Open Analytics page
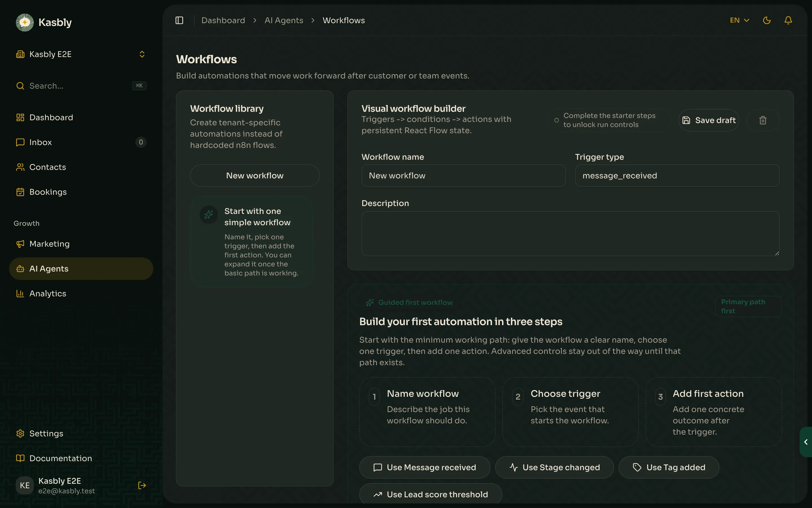 click(81, 293)
